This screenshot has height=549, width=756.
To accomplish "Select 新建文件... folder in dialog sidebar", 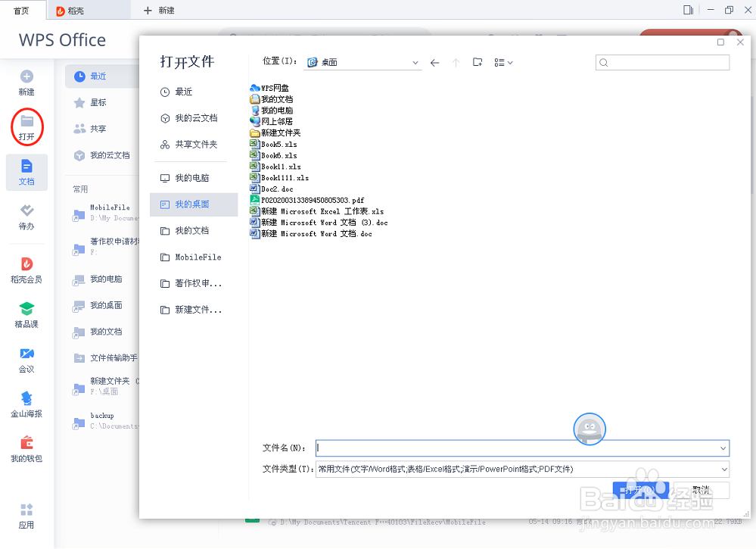I will click(193, 310).
